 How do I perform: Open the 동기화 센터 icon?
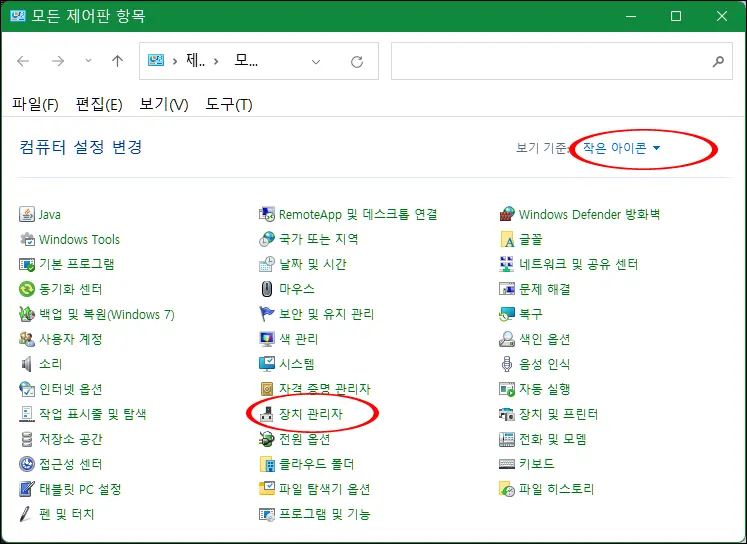pyautogui.click(x=27, y=289)
